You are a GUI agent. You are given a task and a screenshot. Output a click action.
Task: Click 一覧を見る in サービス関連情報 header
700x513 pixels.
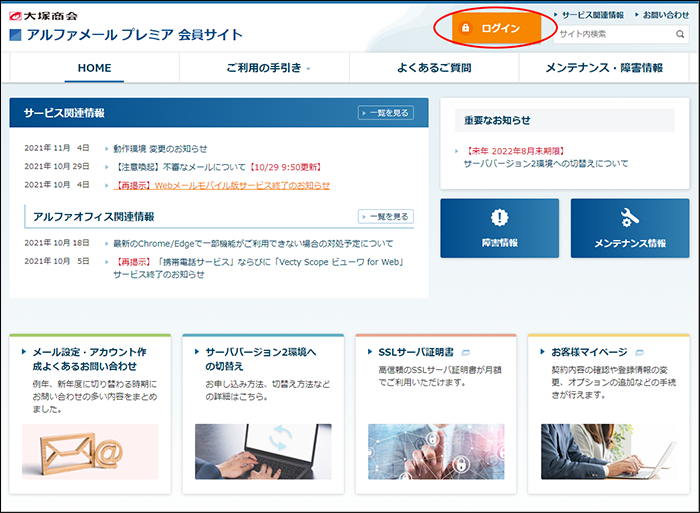point(386,113)
